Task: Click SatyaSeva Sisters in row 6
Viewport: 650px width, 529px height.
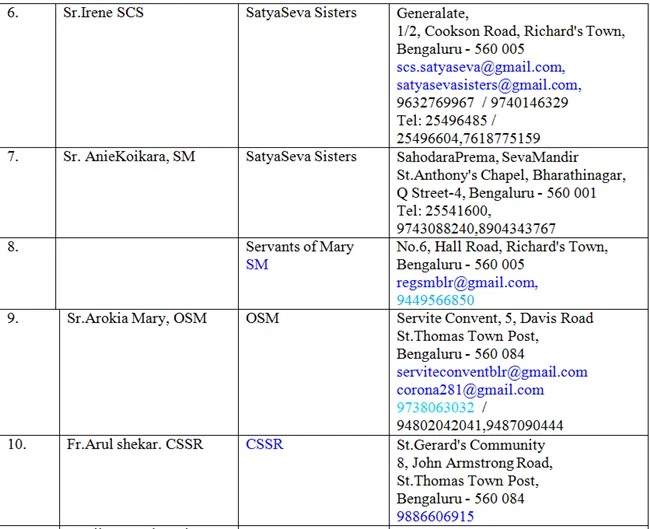Action: point(301,12)
